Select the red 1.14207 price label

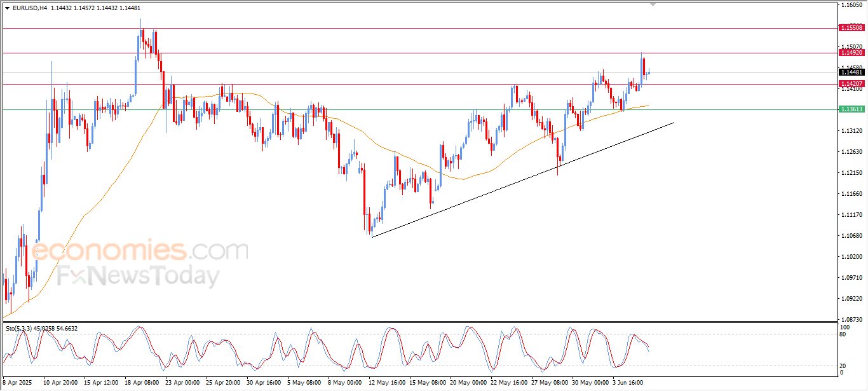[x=851, y=84]
